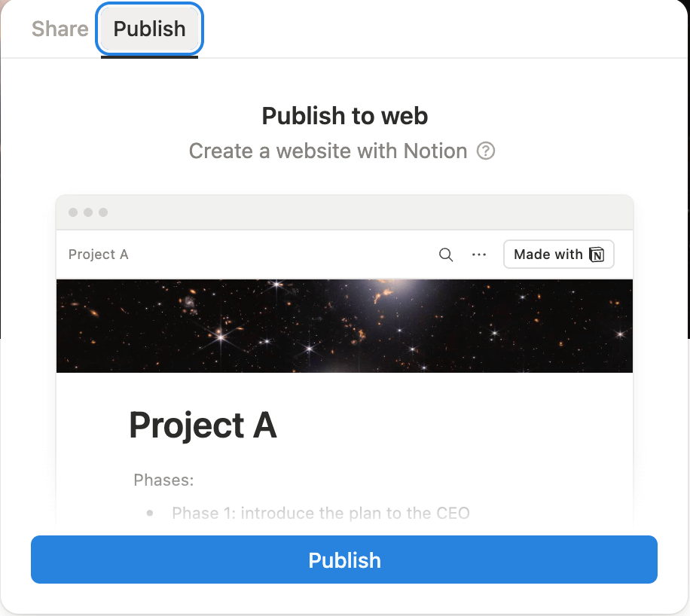Click the space cover image in the preview
The image size is (690, 616).
(344, 325)
